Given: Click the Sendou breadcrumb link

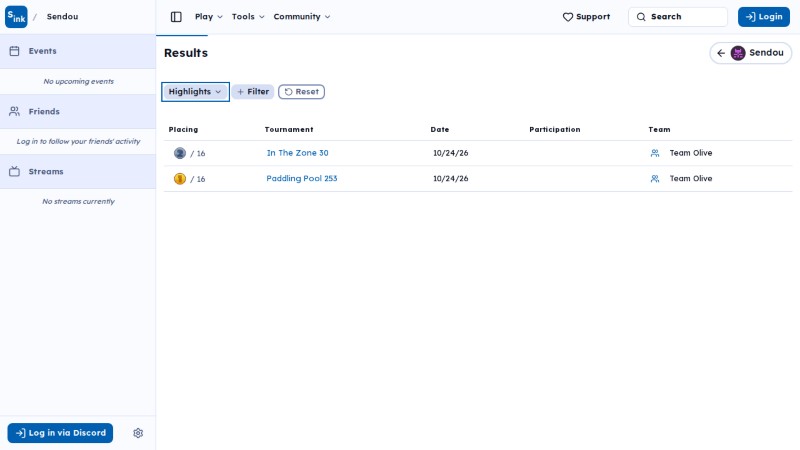Looking at the screenshot, I should pyautogui.click(x=62, y=17).
